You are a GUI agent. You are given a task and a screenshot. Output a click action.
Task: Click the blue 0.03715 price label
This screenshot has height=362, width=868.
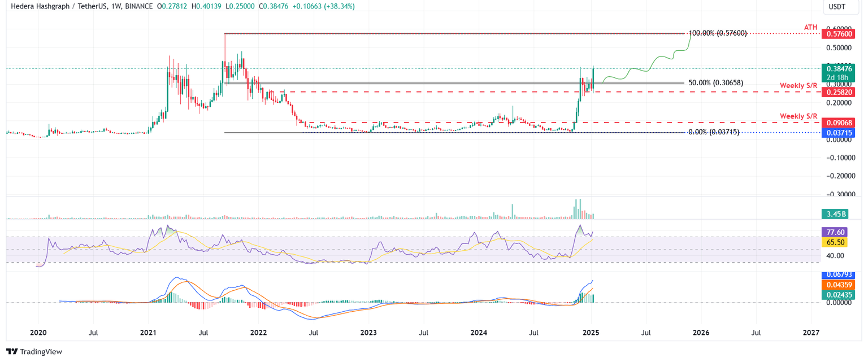pyautogui.click(x=839, y=133)
